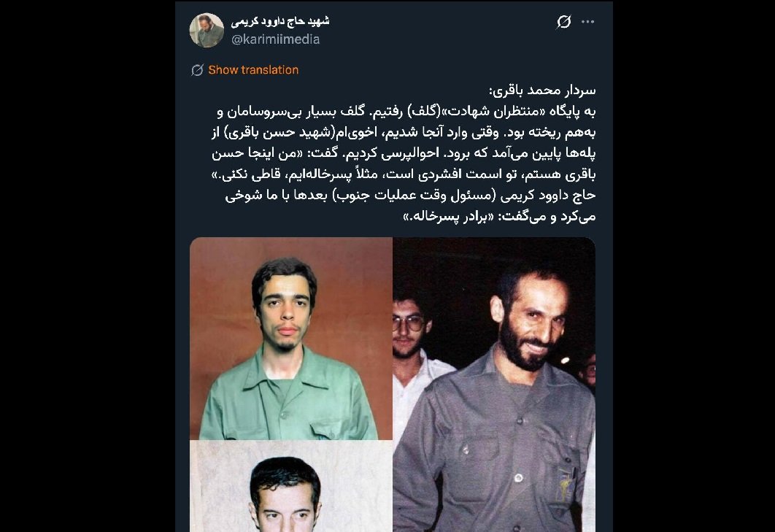
Task: Click Show translation link
Action: (x=253, y=70)
